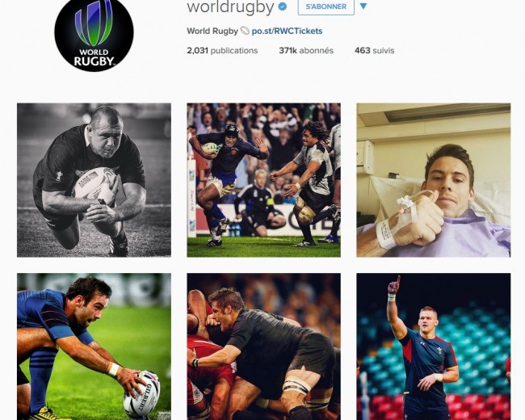525x420 pixels.
Task: Open photo of French player running with ball
Action: [x=264, y=180]
